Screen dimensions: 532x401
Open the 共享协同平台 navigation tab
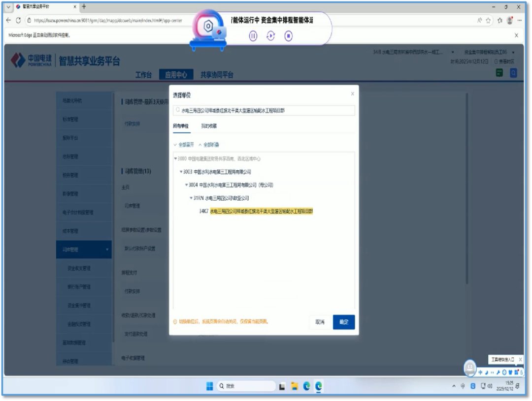coord(217,75)
